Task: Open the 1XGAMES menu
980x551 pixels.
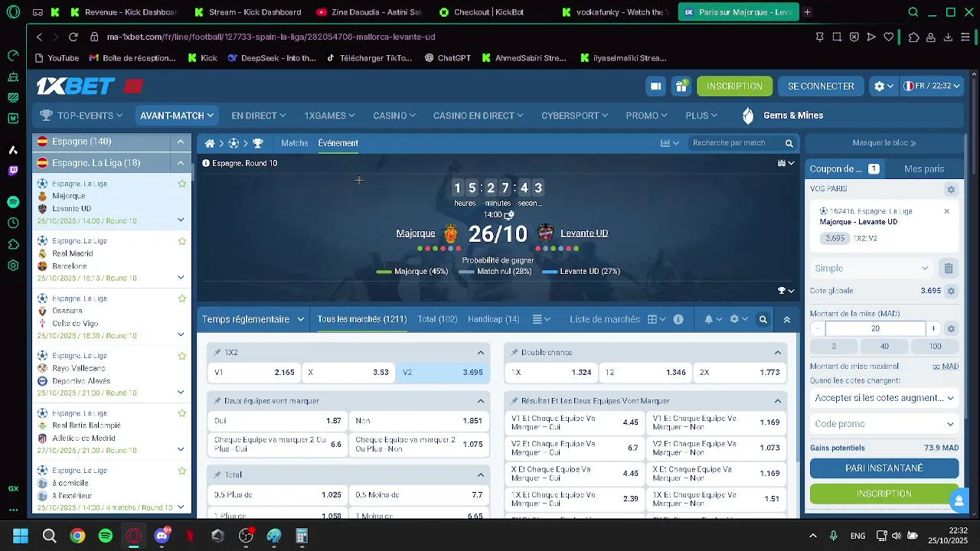Action: (x=329, y=116)
